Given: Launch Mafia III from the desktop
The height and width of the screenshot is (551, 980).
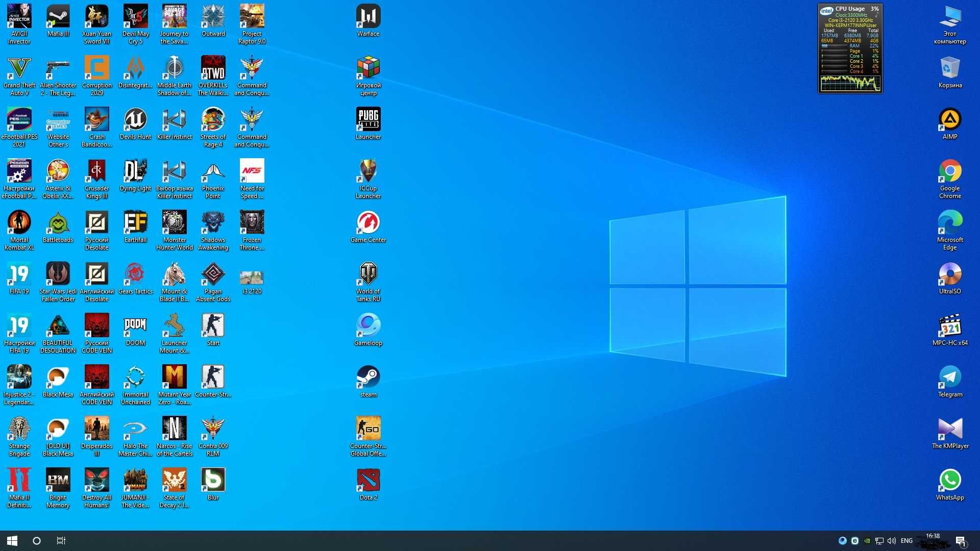Looking at the screenshot, I should pyautogui.click(x=58, y=20).
